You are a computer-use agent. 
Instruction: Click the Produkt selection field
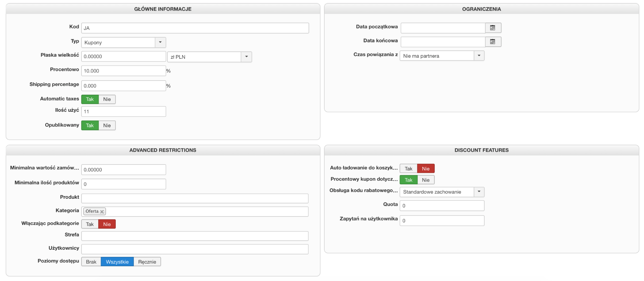pos(195,198)
